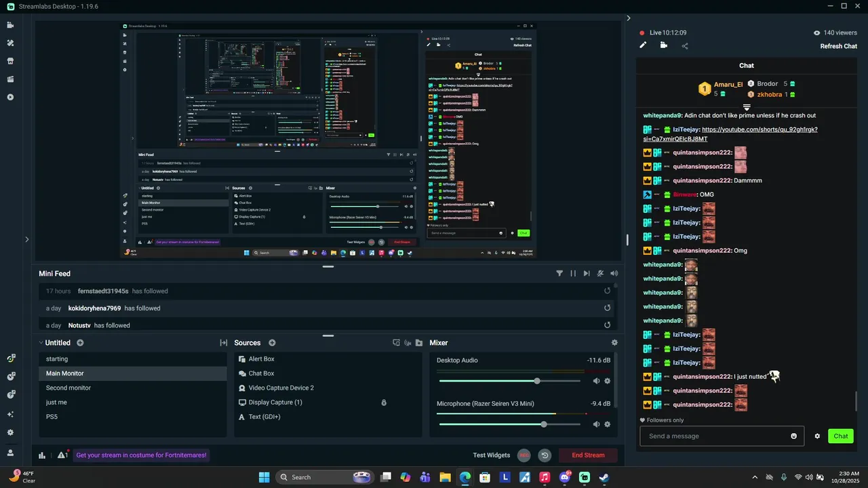Image resolution: width=868 pixels, height=488 pixels.
Task: Select the starting scene
Action: (x=133, y=359)
